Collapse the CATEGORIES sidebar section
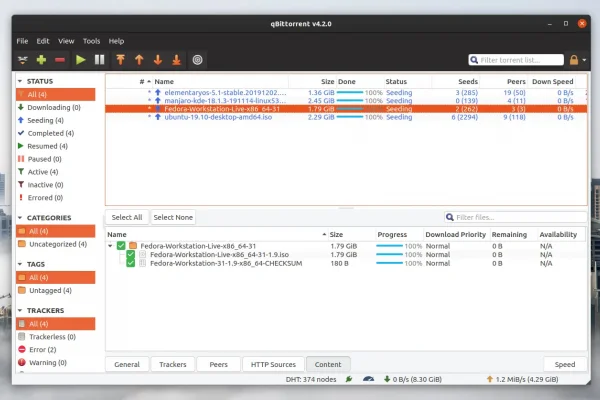Screen dimensions: 600x400 point(21,217)
